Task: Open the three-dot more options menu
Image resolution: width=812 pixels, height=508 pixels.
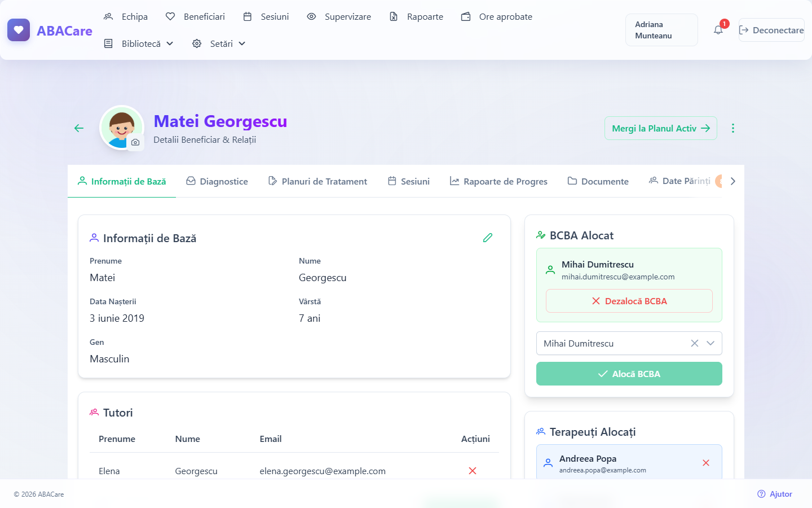Action: (733, 128)
